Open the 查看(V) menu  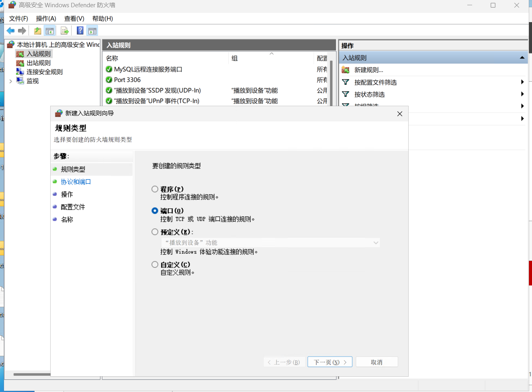(x=74, y=18)
